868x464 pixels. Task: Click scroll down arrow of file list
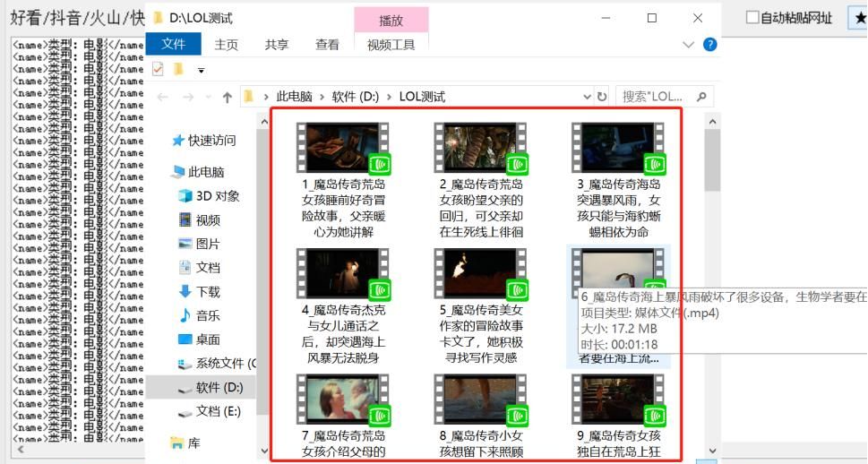click(712, 451)
